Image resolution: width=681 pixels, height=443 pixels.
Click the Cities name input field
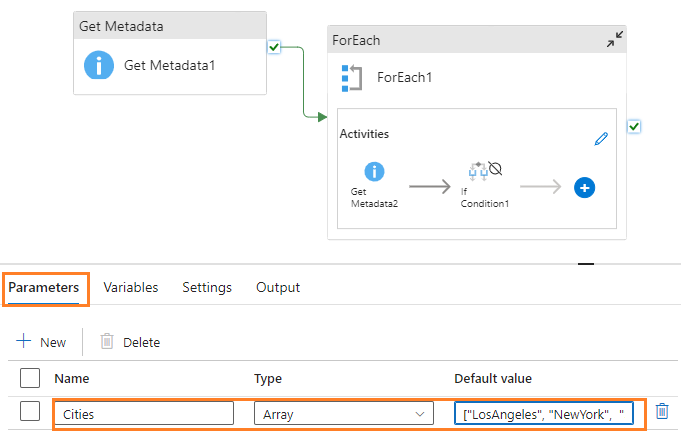point(143,413)
